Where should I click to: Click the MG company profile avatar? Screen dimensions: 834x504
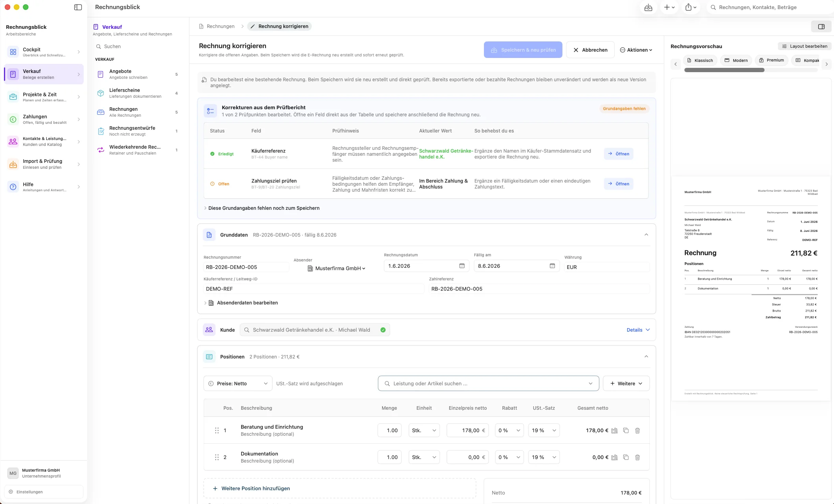13,473
